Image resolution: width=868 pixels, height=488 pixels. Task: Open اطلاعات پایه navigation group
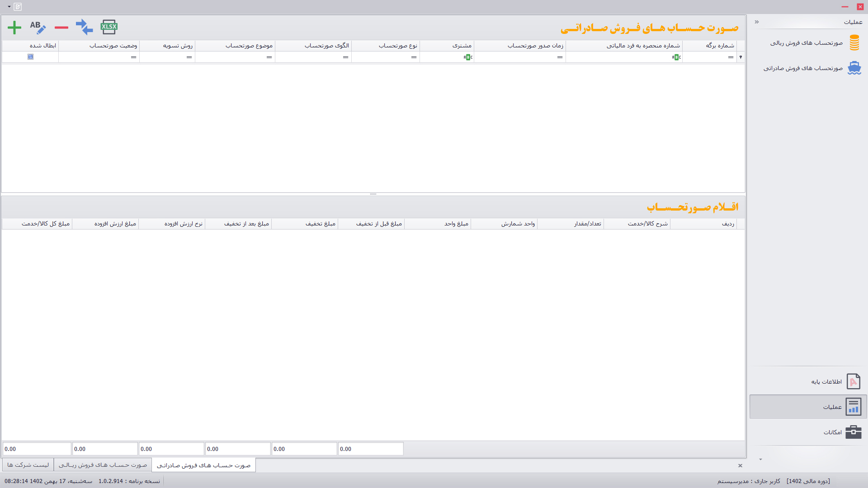click(x=826, y=382)
